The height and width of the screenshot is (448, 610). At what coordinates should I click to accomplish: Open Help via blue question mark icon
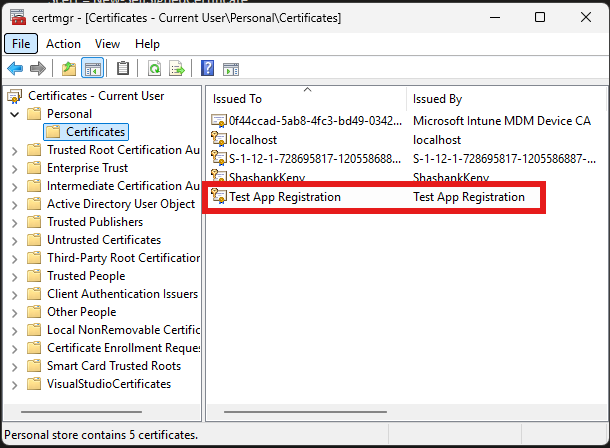coord(207,68)
